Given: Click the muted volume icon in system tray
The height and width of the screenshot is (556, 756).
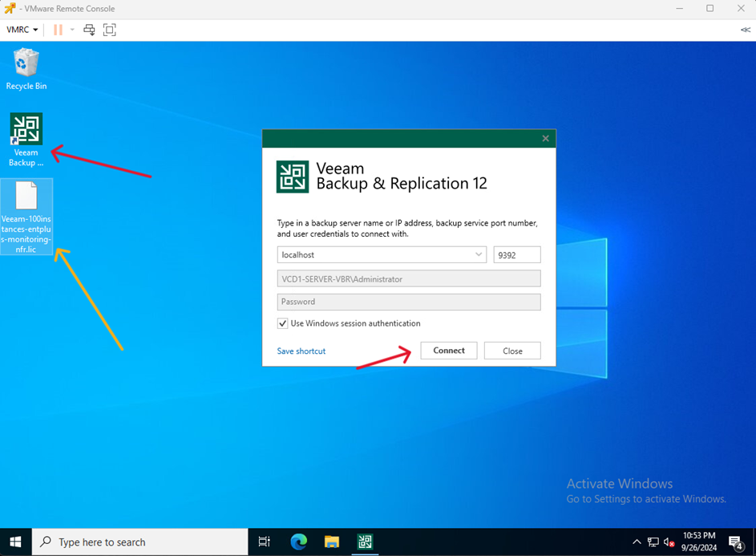Looking at the screenshot, I should tap(669, 542).
